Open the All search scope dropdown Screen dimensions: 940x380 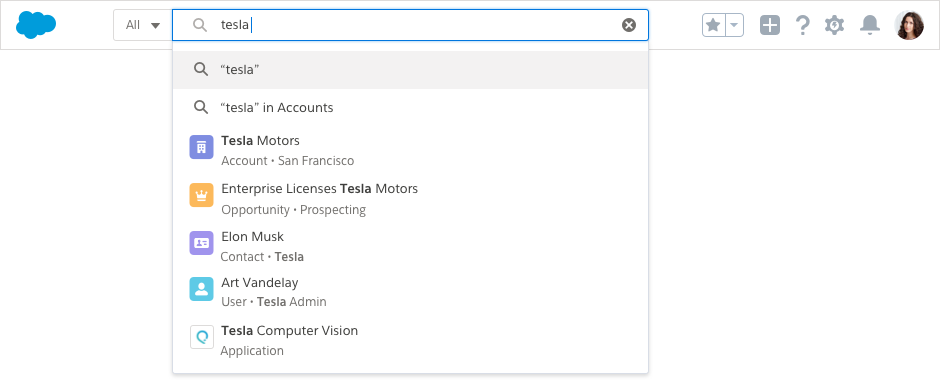point(143,25)
